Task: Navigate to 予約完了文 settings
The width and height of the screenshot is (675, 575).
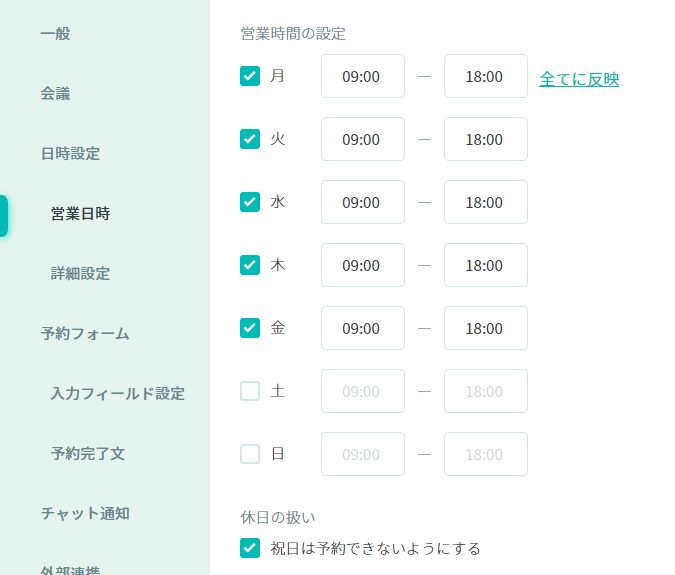Action: pyautogui.click(x=88, y=454)
